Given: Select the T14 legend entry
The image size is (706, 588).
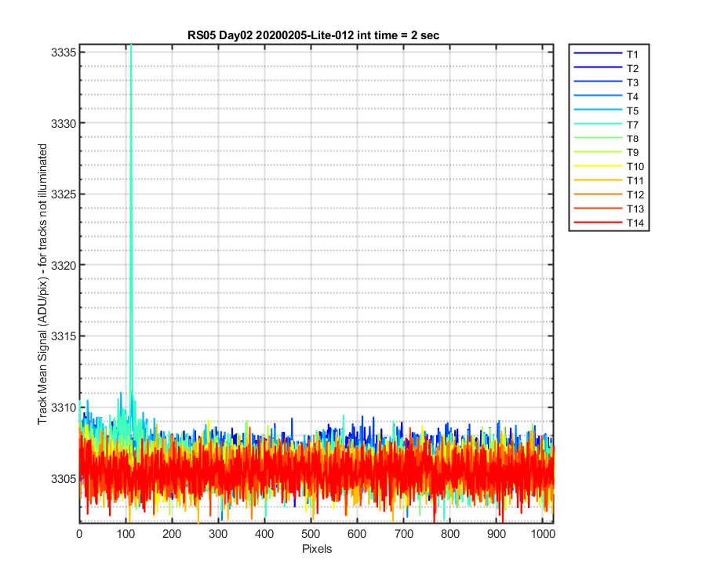Looking at the screenshot, I should pos(609,223).
